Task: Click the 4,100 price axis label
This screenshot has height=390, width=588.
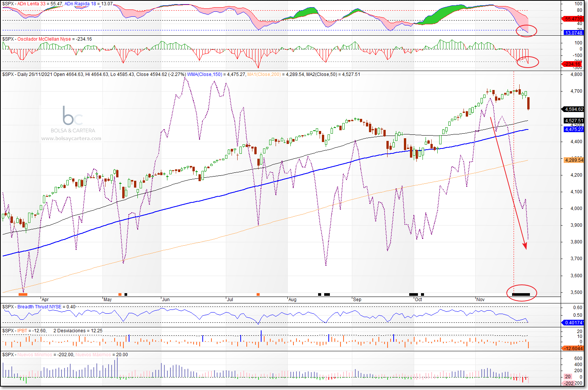Action: click(x=576, y=192)
